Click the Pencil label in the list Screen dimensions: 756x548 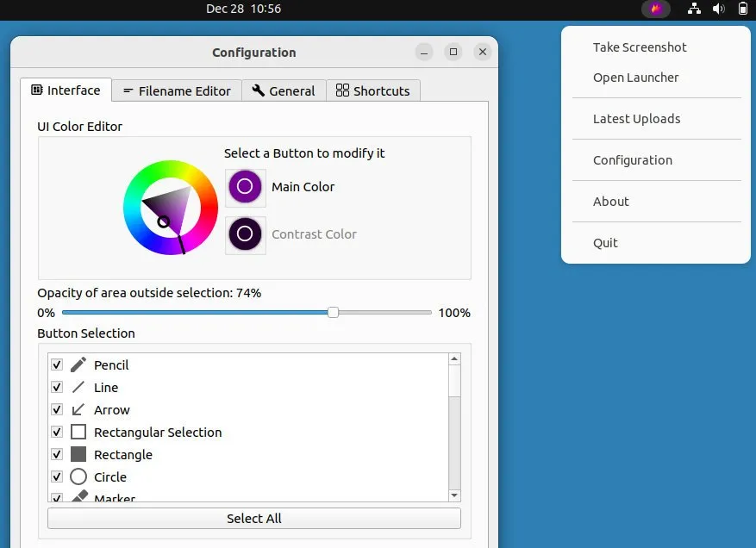pyautogui.click(x=111, y=364)
